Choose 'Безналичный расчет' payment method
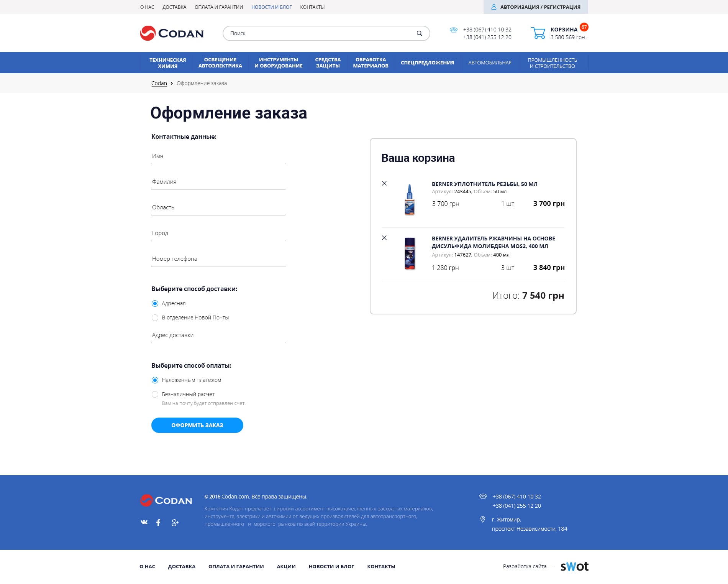The height and width of the screenshot is (584, 728). [x=155, y=394]
